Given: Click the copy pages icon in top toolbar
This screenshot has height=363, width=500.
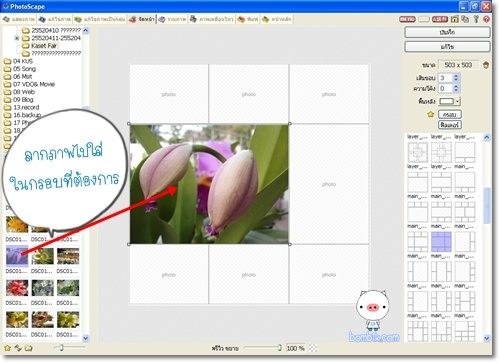Looking at the screenshot, I should (x=465, y=19).
